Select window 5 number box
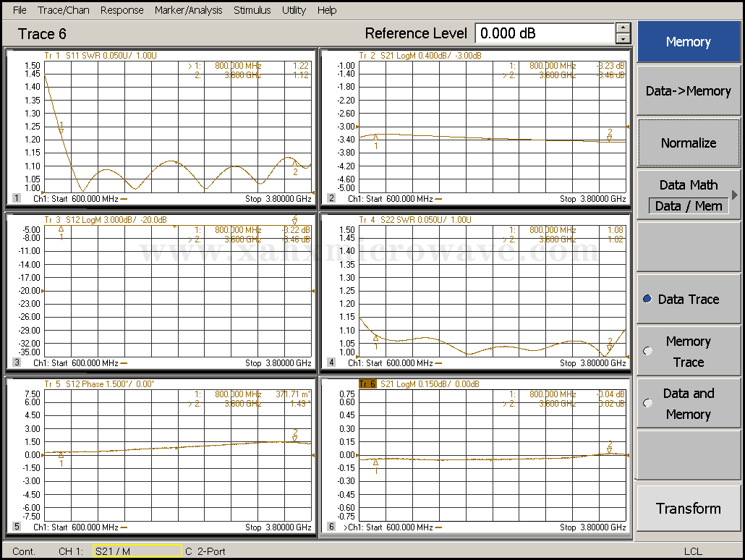745x560 pixels. 17,526
